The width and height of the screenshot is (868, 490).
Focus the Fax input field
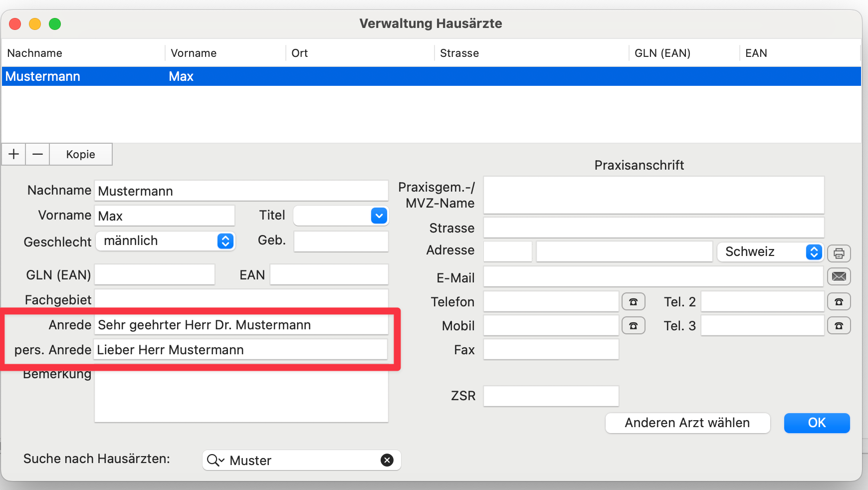(x=551, y=349)
